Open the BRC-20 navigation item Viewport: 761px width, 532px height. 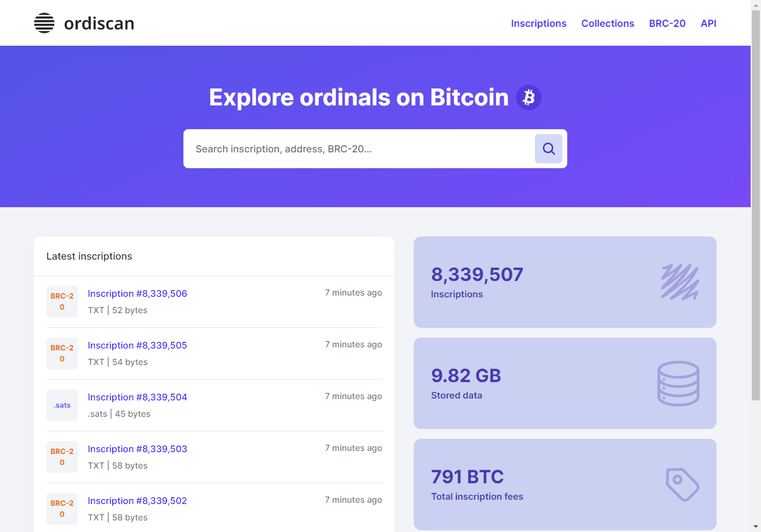(667, 23)
